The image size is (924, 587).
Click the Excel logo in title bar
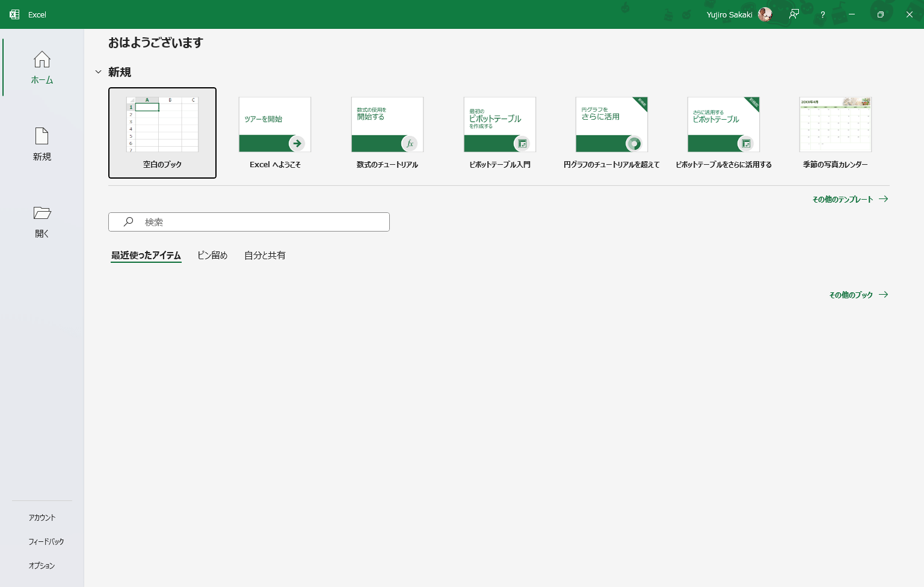14,14
